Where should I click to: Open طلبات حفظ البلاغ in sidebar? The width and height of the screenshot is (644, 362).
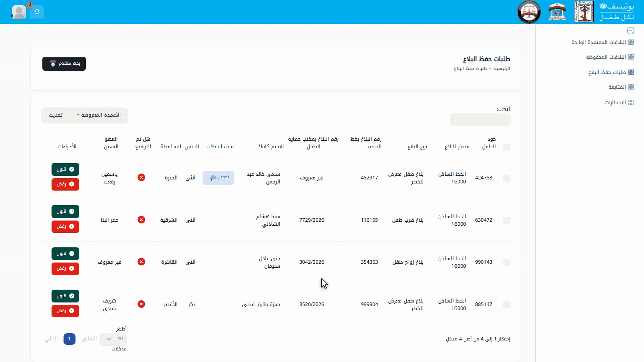(x=611, y=72)
